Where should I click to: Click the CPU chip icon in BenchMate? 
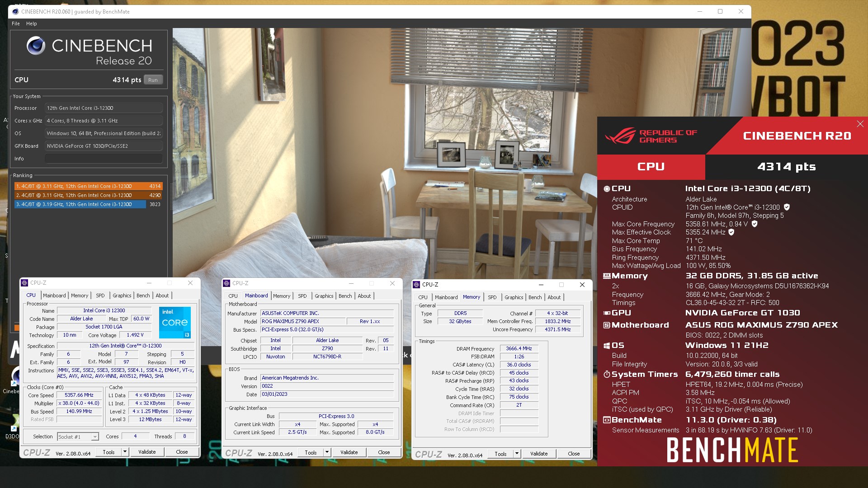click(x=607, y=189)
